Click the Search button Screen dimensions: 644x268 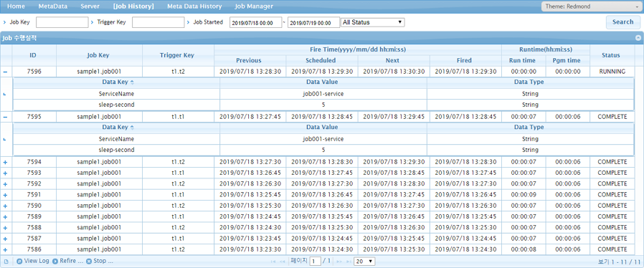pyautogui.click(x=622, y=22)
